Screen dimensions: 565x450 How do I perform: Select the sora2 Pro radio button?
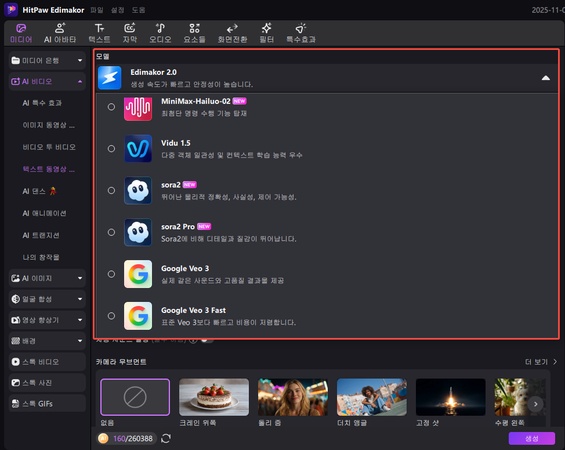[111, 232]
